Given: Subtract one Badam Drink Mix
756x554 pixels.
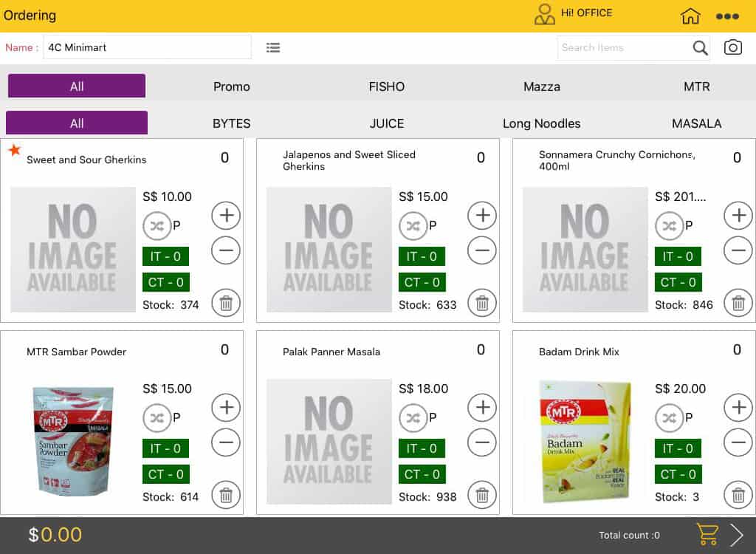Looking at the screenshot, I should 738,442.
